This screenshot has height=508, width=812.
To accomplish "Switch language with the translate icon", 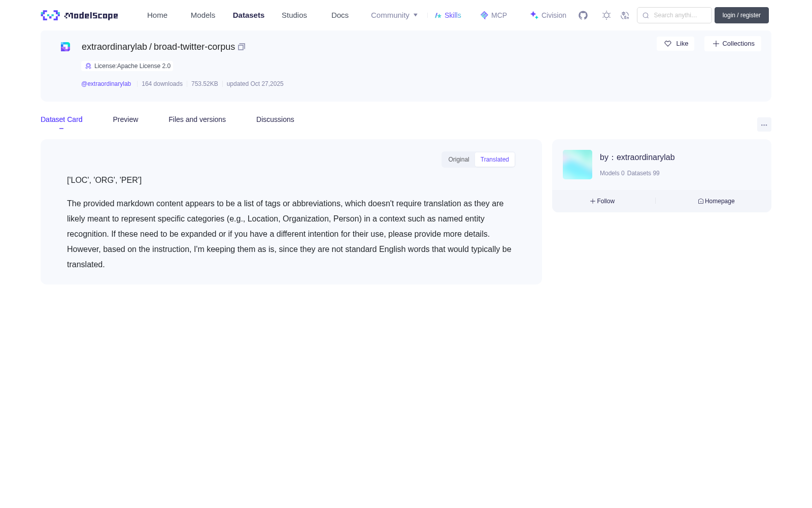I will click(x=625, y=15).
